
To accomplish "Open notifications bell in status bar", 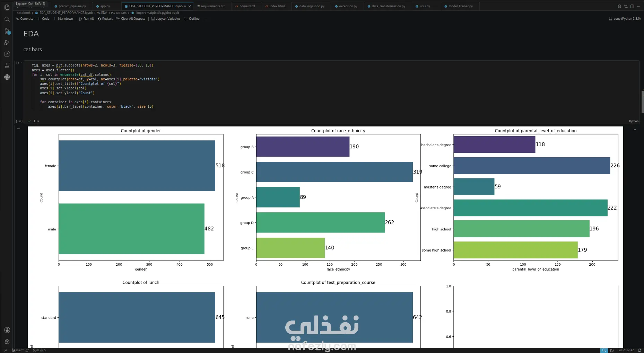I will click(x=639, y=350).
